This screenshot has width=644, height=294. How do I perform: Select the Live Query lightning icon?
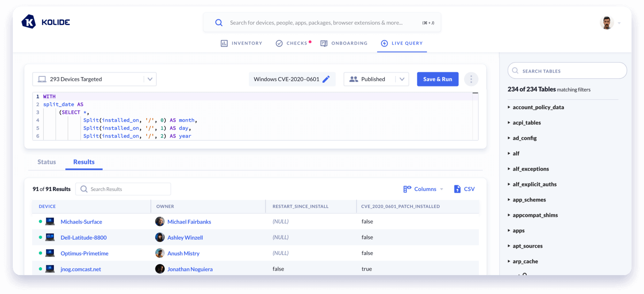pyautogui.click(x=384, y=43)
